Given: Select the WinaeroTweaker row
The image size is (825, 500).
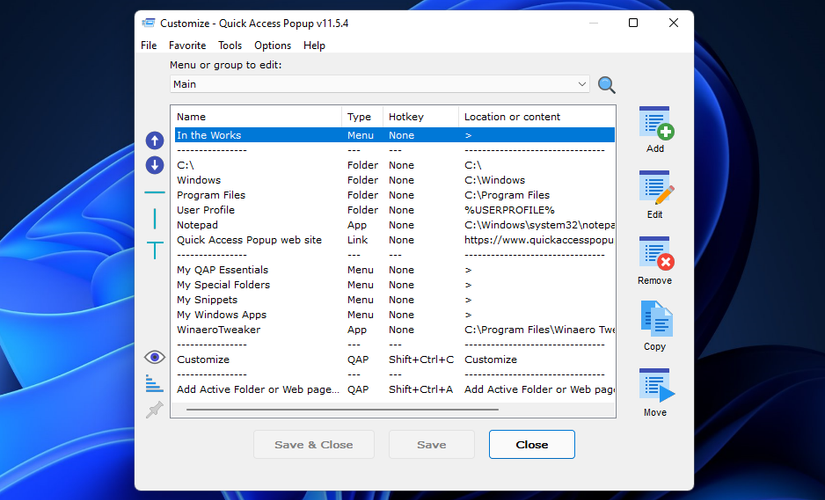Looking at the screenshot, I should [395, 330].
